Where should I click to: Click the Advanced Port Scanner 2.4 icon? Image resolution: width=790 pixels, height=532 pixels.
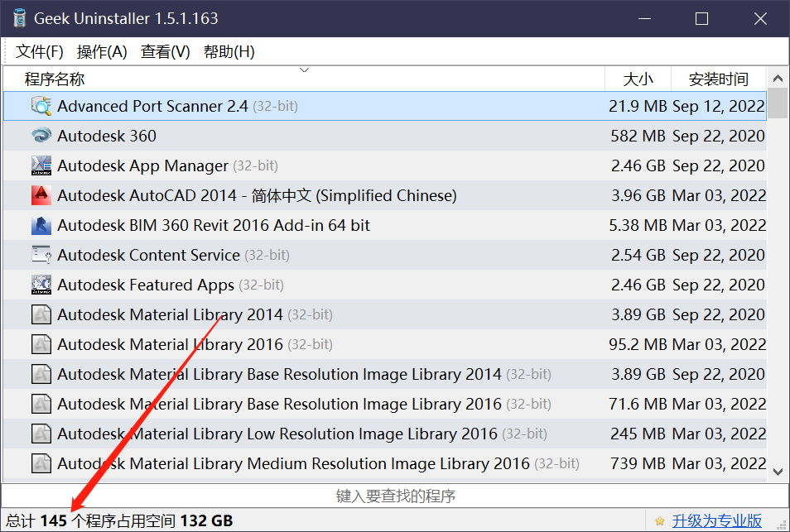pos(41,106)
